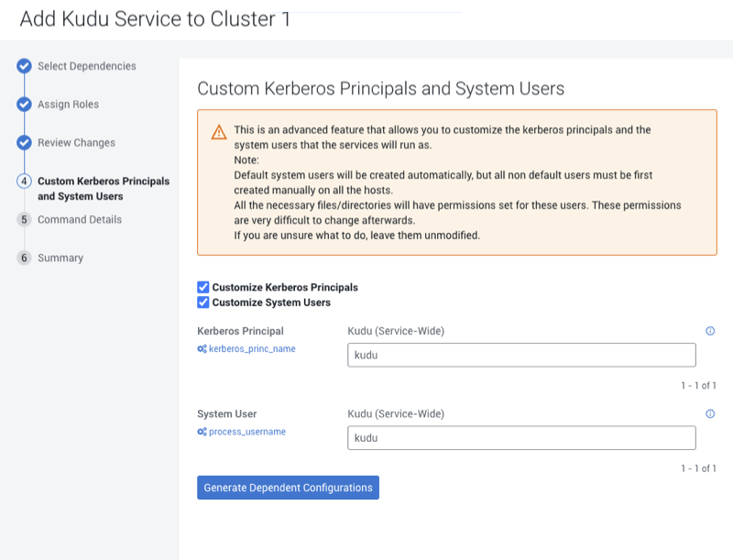Jump to the Summary wizard step
The height and width of the screenshot is (560, 733).
click(60, 258)
